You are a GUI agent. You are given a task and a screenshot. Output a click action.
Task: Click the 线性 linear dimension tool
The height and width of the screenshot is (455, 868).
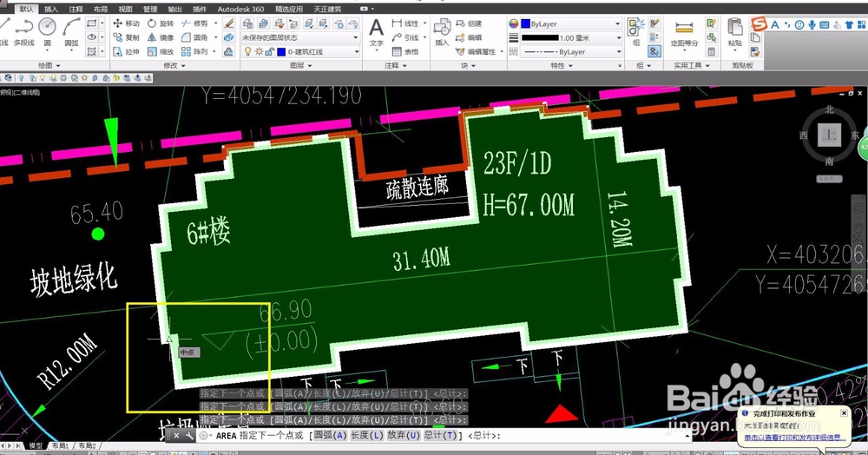tap(405, 23)
